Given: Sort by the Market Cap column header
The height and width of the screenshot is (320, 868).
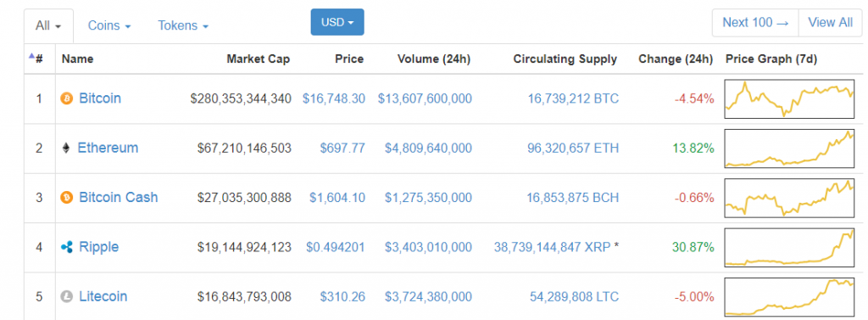Looking at the screenshot, I should coord(258,59).
